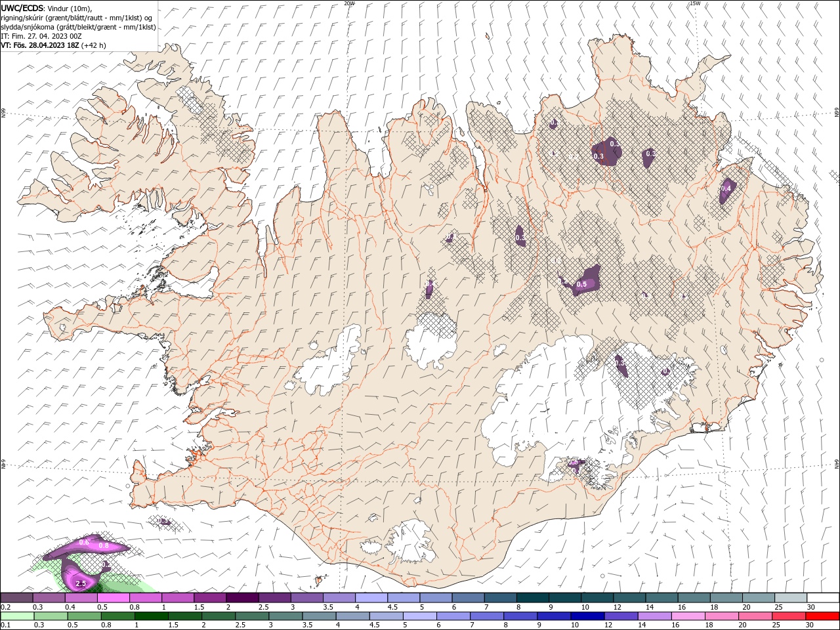Click the '30' label on the lower scale
Image resolution: width=840 pixels, height=630 pixels.
click(x=811, y=625)
